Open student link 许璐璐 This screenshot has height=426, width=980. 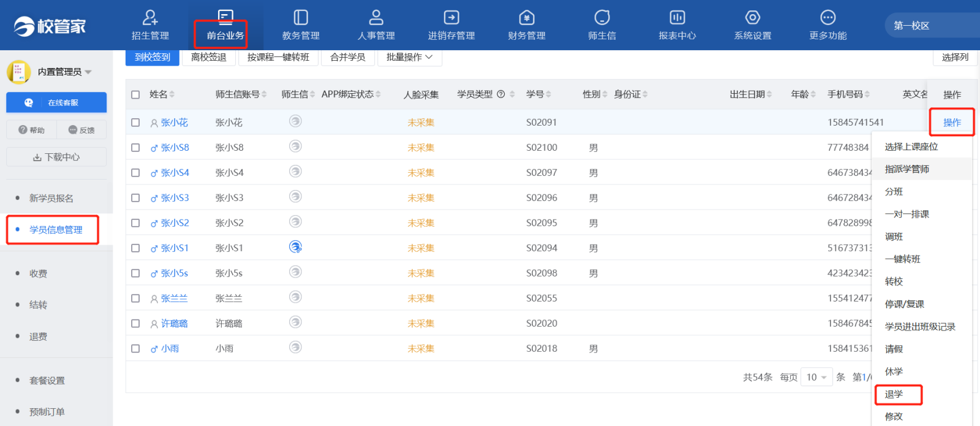174,324
